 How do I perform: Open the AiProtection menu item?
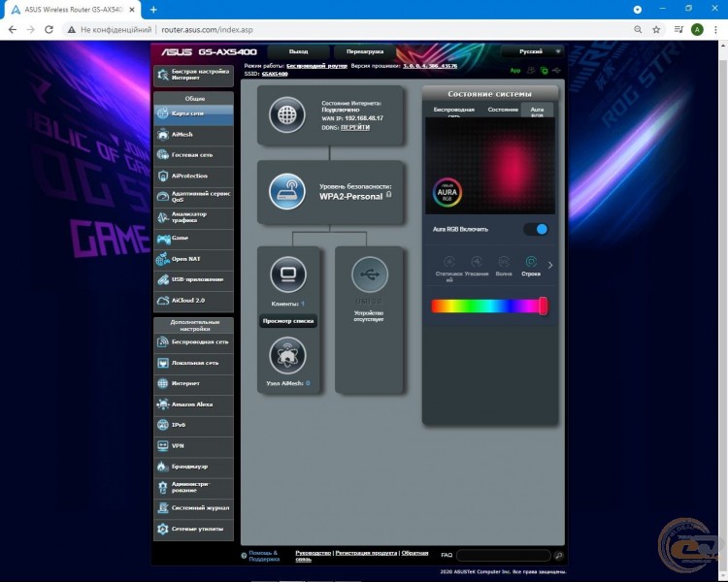click(x=193, y=176)
